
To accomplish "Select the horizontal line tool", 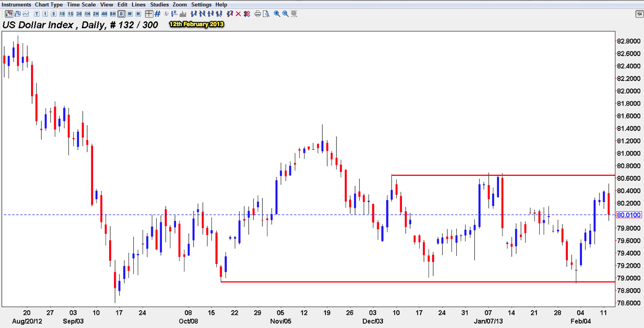I will click(210, 14).
